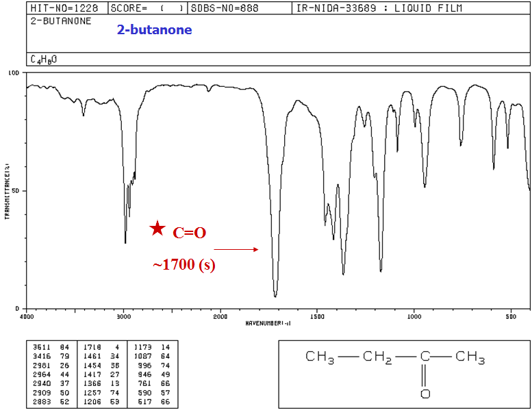Click the red star annotation
The width and height of the screenshot is (532, 410).
point(157,229)
